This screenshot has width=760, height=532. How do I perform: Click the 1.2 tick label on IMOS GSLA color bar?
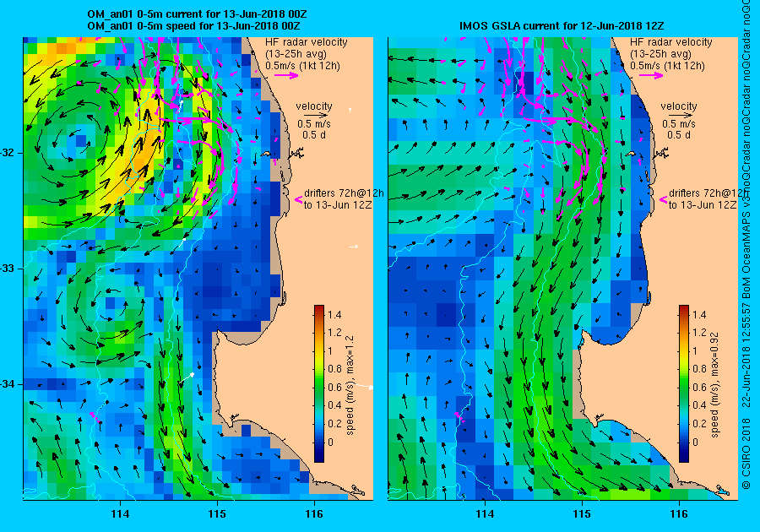click(x=699, y=333)
